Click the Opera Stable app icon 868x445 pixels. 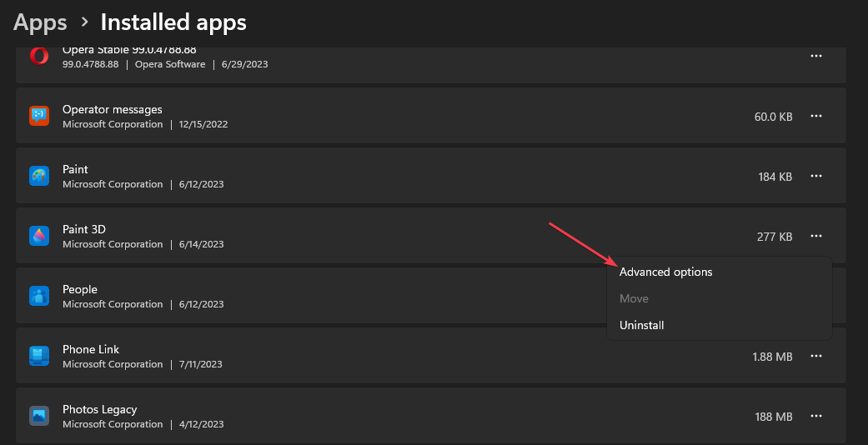[x=39, y=57]
